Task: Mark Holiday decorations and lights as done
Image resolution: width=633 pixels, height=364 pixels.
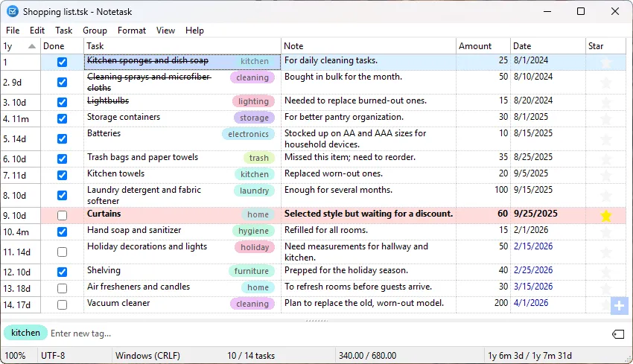Action: (x=62, y=252)
